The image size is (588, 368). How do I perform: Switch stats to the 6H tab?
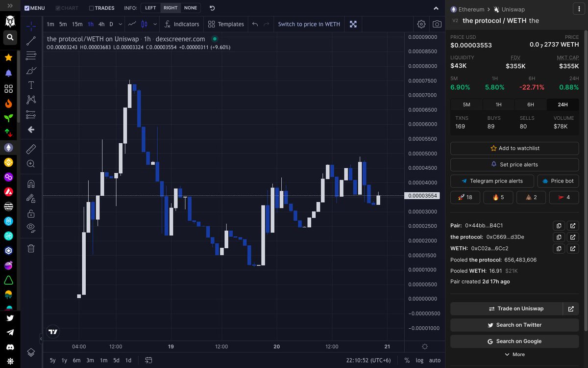pyautogui.click(x=531, y=105)
